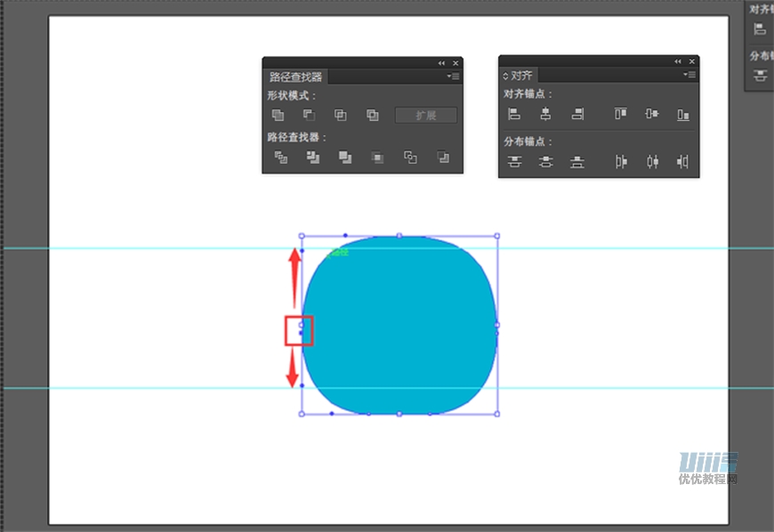Collapse the Pathfinder panel using its double-arrow toggle

pos(441,62)
